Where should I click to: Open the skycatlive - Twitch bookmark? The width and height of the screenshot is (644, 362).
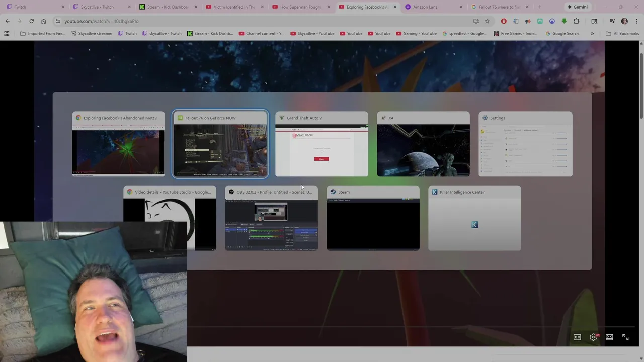tap(162, 34)
